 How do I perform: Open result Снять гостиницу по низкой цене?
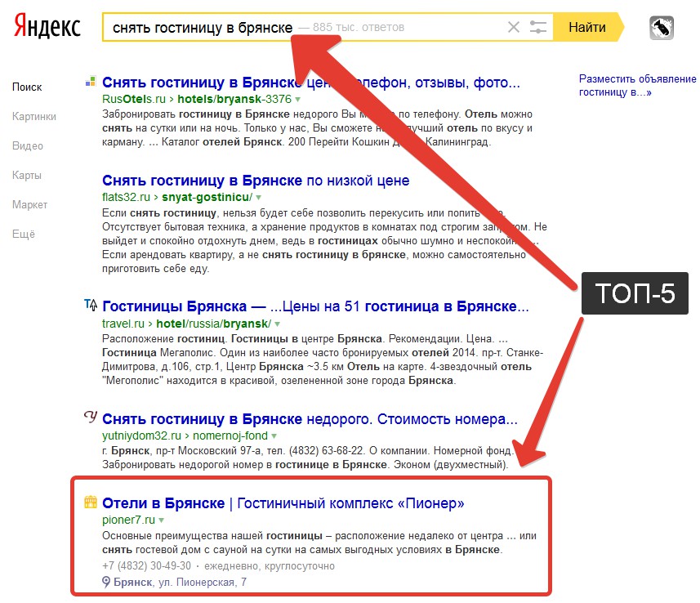pyautogui.click(x=256, y=181)
